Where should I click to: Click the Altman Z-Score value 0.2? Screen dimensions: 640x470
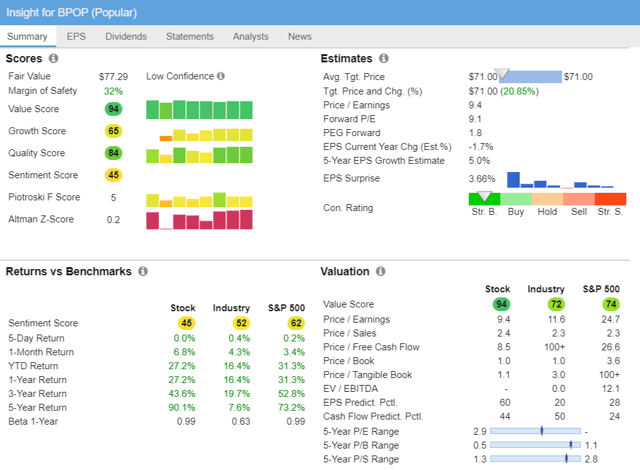point(113,220)
